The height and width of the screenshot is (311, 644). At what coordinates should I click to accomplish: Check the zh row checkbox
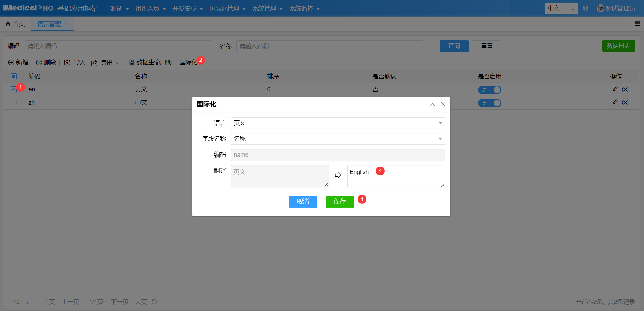pos(14,103)
